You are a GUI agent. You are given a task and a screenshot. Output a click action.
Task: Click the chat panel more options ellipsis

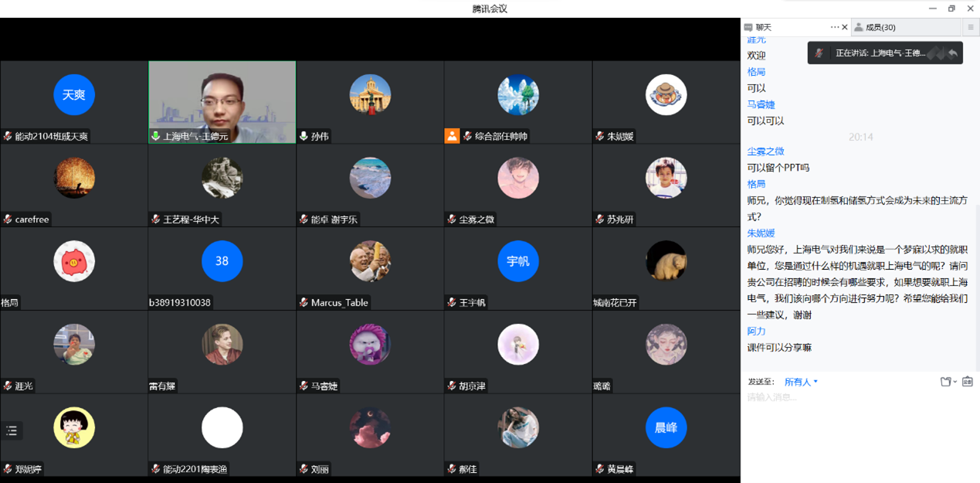pos(834,27)
